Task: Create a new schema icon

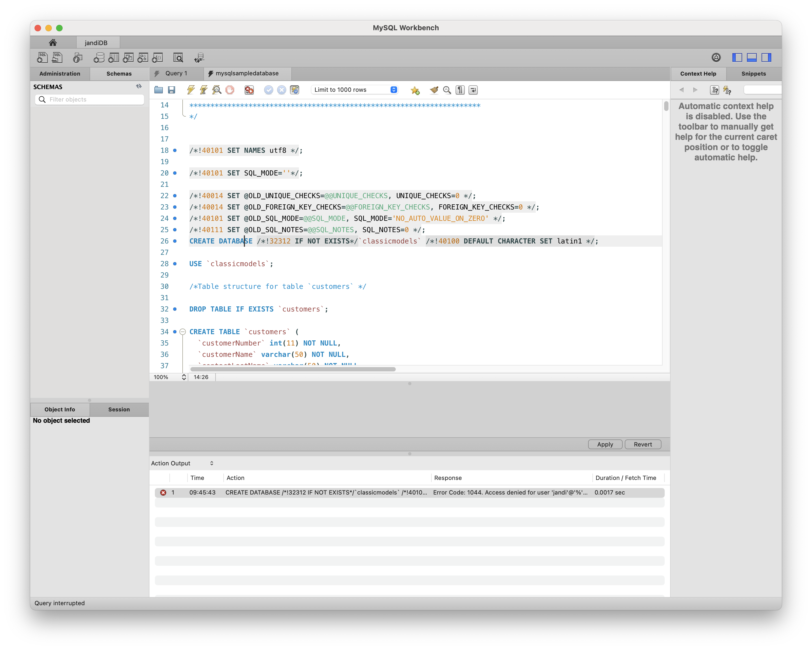Action: click(99, 57)
